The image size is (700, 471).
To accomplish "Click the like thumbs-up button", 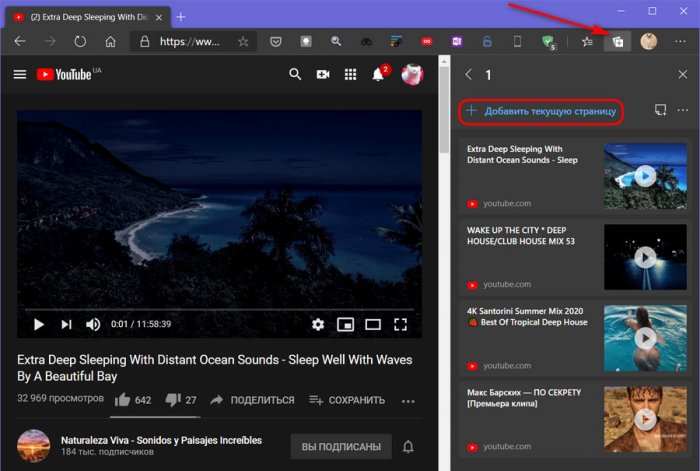I will coord(123,400).
